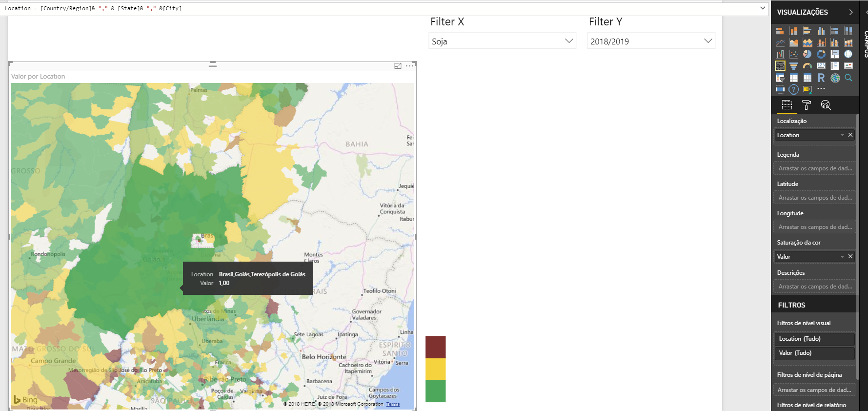Click the Bing logo on the map
This screenshot has width=868, height=411.
click(x=25, y=400)
